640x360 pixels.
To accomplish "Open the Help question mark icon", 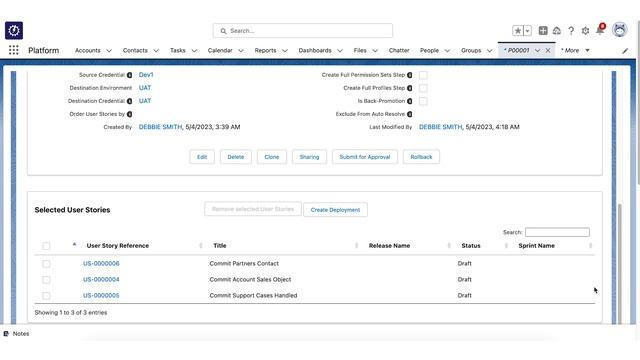I will coord(571,31).
